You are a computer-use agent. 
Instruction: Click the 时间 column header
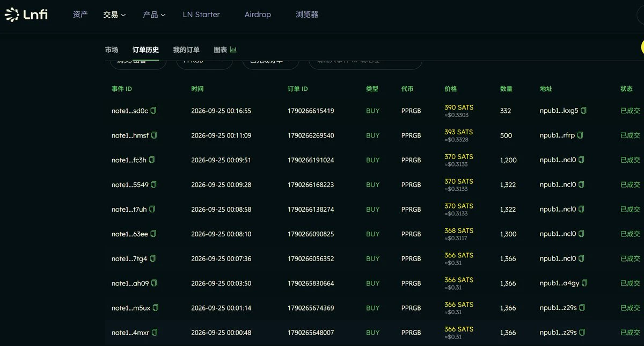tap(197, 89)
